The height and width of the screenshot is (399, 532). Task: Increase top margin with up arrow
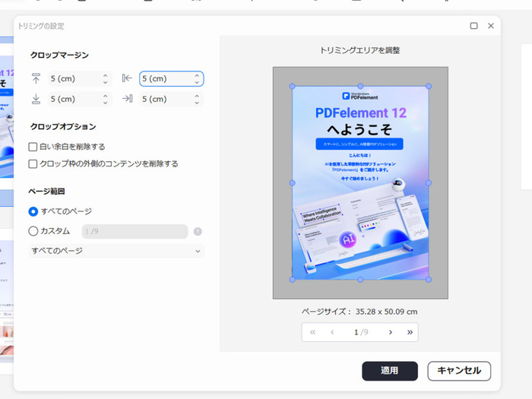(x=105, y=75)
